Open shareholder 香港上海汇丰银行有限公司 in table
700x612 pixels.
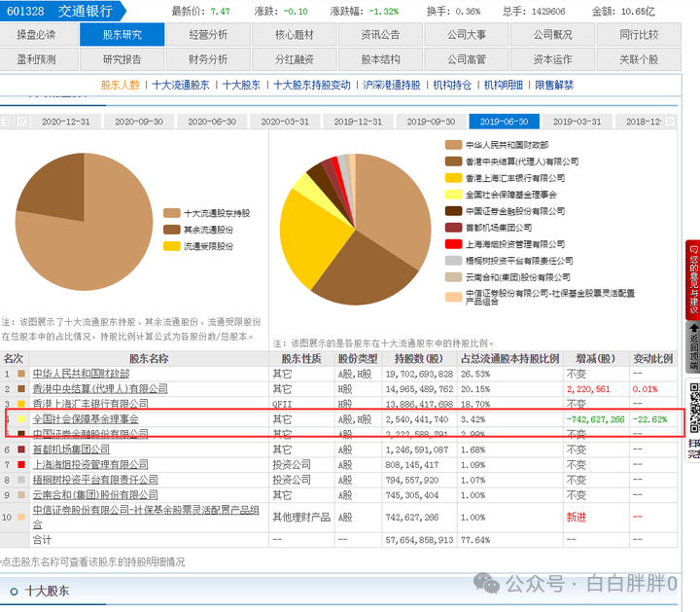tap(90, 404)
